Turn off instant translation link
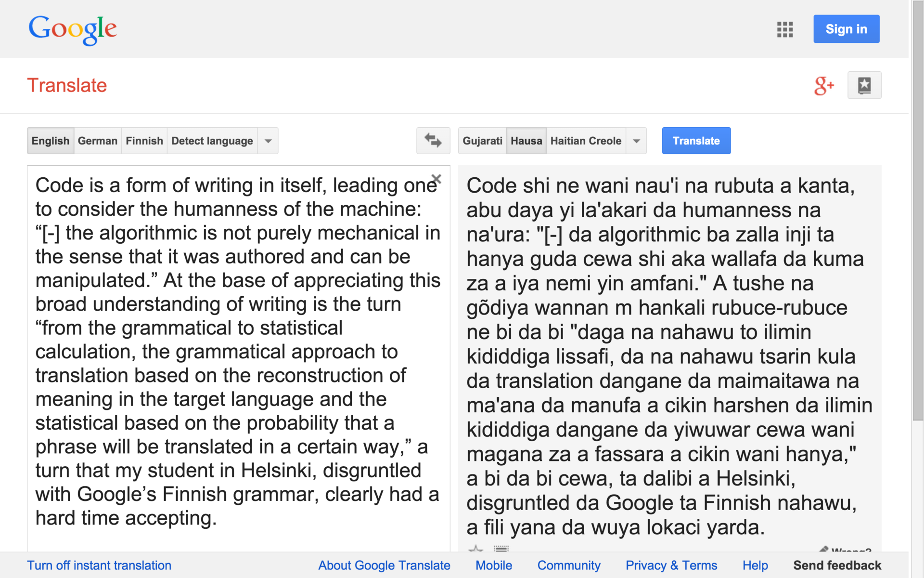 pyautogui.click(x=99, y=565)
